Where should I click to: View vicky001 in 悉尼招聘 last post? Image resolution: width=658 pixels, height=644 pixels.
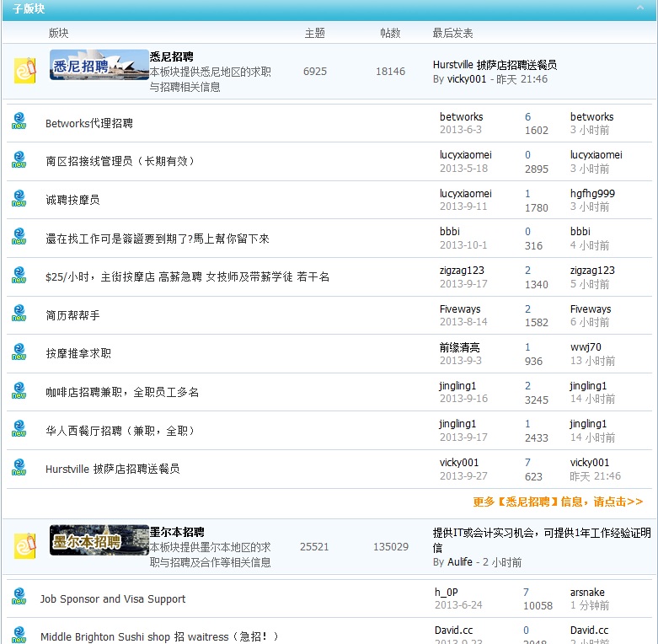point(466,79)
